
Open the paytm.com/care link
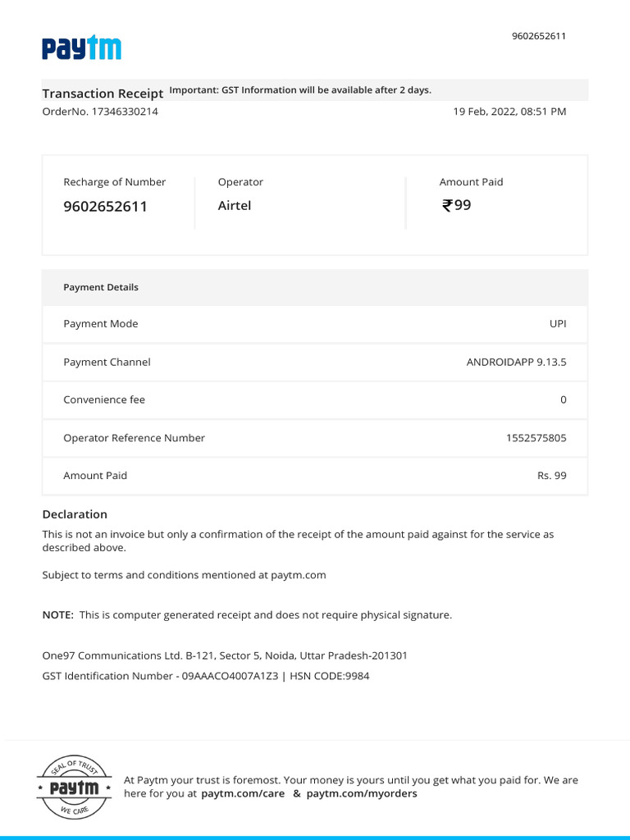[x=243, y=793]
